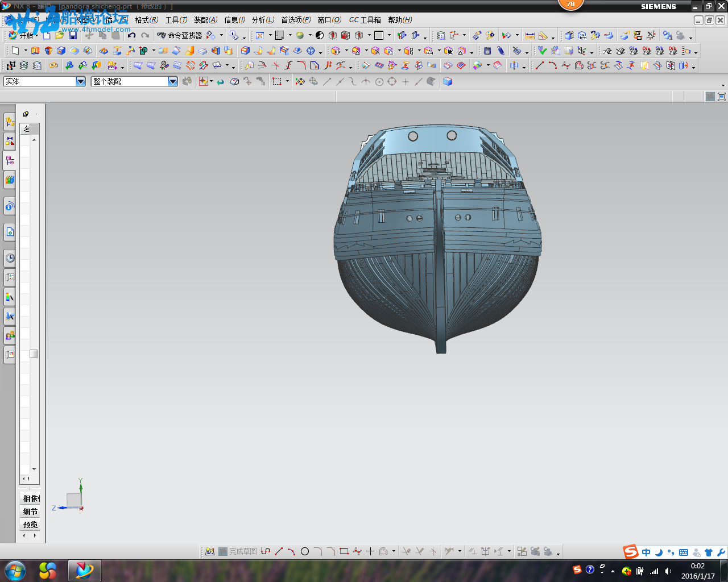
Task: Open the History clock sidebar tab
Action: (10, 257)
